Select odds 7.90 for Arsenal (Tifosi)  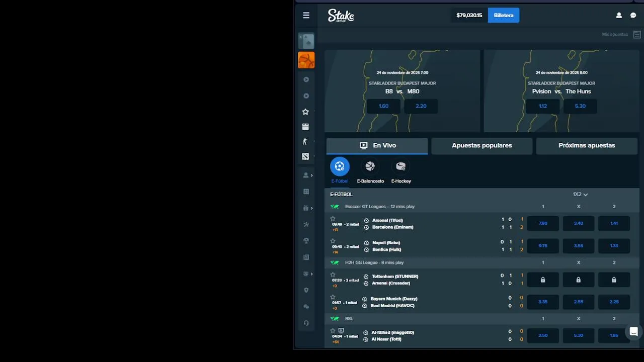coord(543,223)
